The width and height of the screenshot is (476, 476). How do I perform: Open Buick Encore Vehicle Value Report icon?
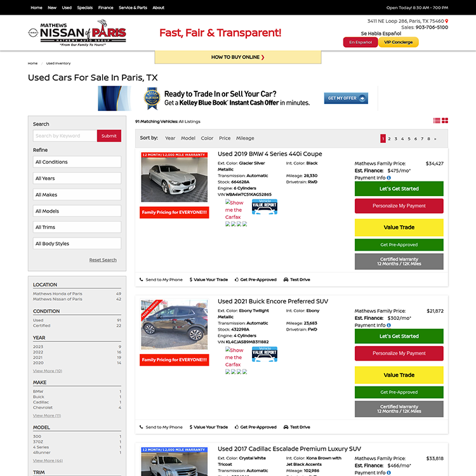pos(265,354)
